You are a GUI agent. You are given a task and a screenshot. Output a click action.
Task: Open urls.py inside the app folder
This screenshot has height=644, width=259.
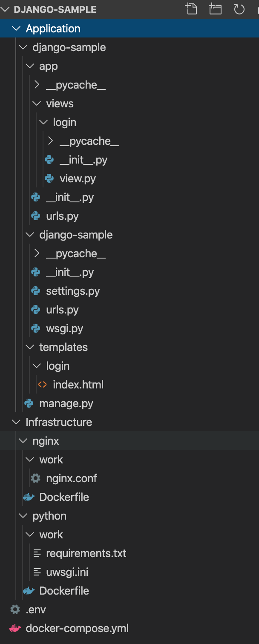tap(63, 216)
